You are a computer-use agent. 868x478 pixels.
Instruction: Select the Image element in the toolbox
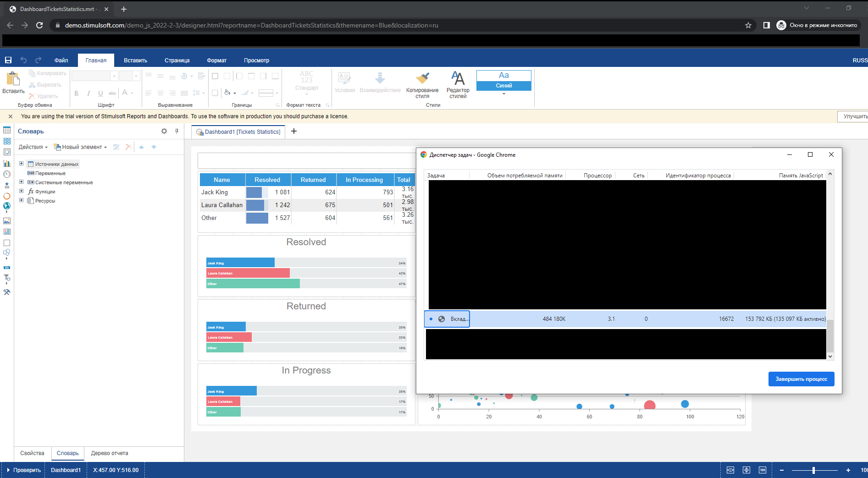coord(7,221)
